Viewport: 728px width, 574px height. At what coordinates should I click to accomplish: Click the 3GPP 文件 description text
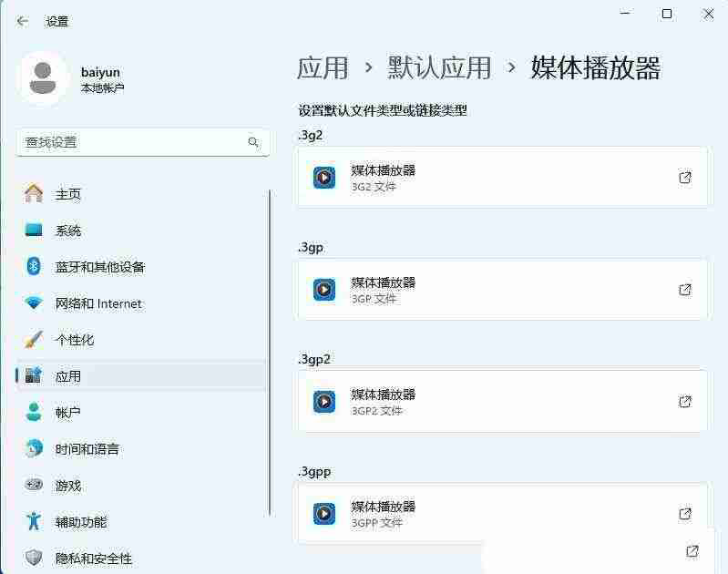[377, 523]
